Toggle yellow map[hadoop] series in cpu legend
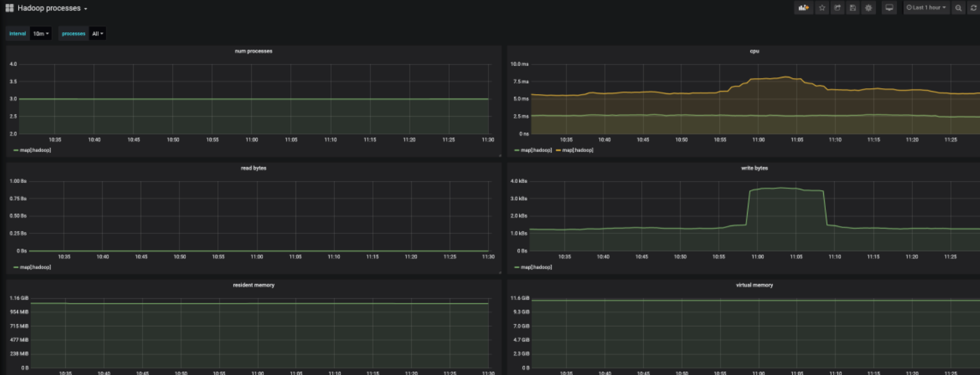Image resolution: width=980 pixels, height=375 pixels. click(577, 150)
